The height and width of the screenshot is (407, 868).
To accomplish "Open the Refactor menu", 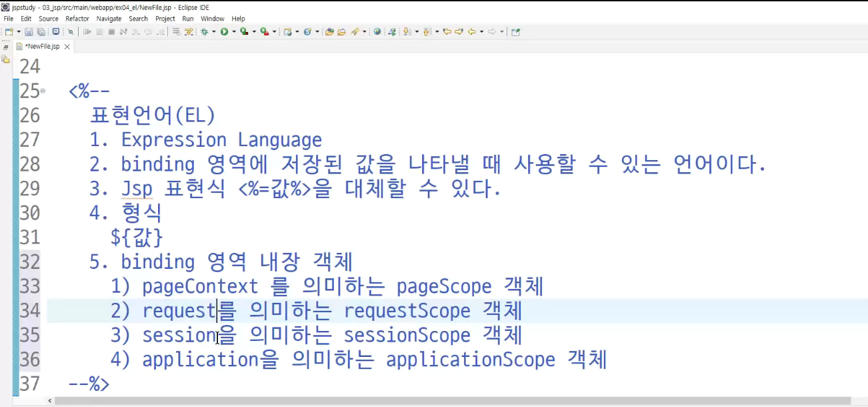I will tap(77, 19).
